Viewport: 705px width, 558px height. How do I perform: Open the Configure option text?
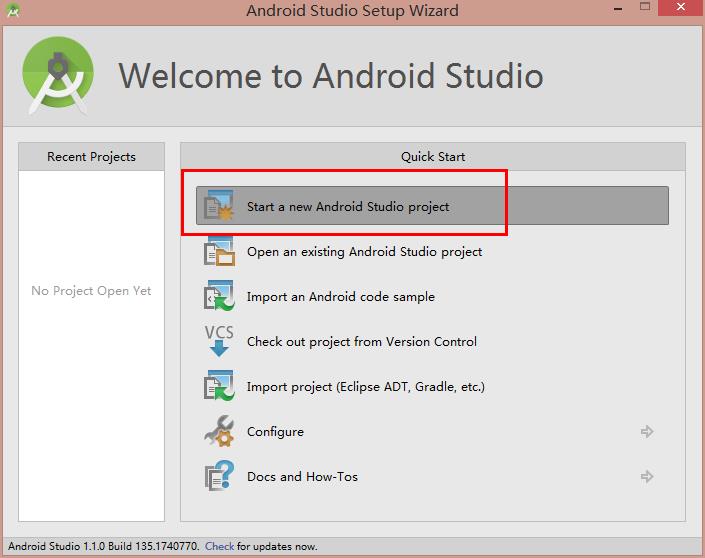click(x=275, y=432)
